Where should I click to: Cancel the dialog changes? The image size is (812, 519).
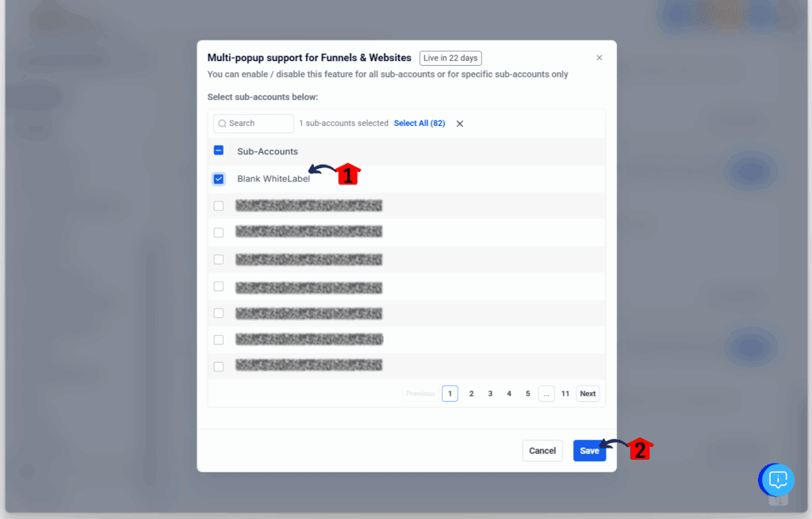pos(542,451)
